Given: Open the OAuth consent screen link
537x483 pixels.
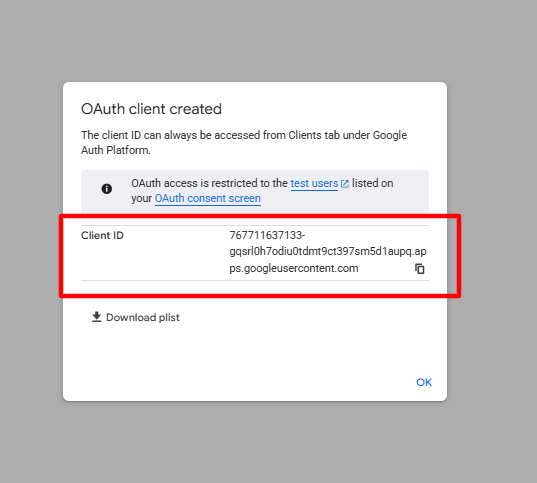Looking at the screenshot, I should [x=208, y=198].
